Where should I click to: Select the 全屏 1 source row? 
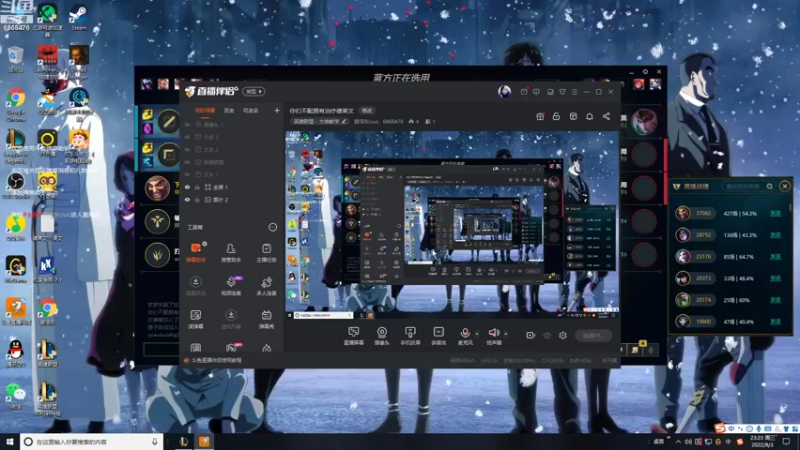point(232,187)
